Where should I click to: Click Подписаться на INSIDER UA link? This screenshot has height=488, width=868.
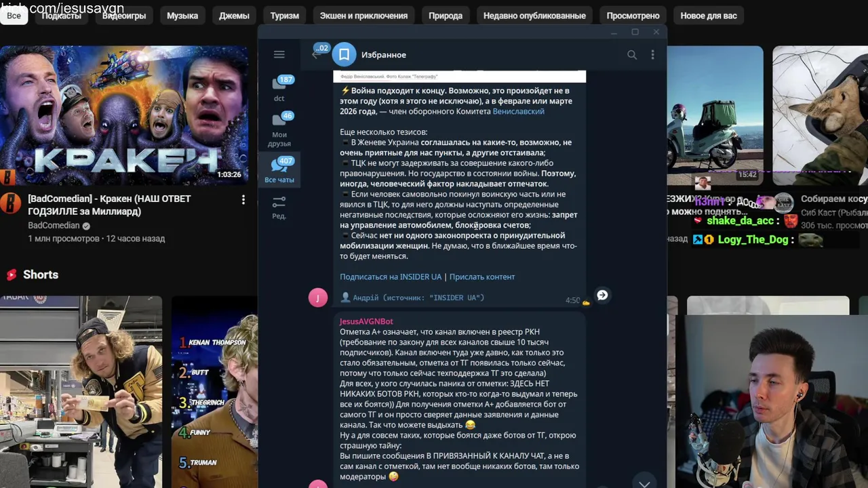(391, 277)
